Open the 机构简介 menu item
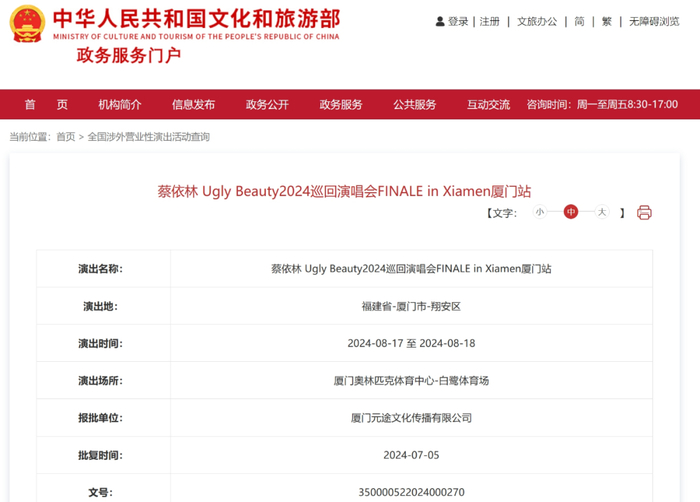700x502 pixels. pos(120,105)
